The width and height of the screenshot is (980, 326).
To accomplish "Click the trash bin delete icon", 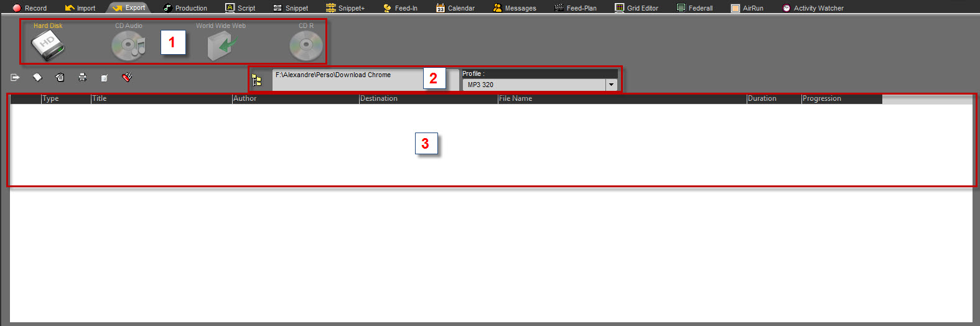I will point(60,78).
